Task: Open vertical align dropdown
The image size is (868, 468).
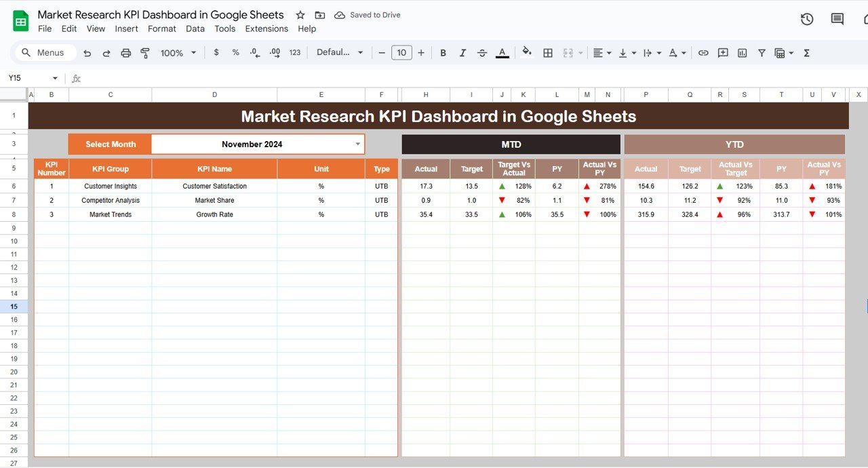Action: click(x=627, y=53)
